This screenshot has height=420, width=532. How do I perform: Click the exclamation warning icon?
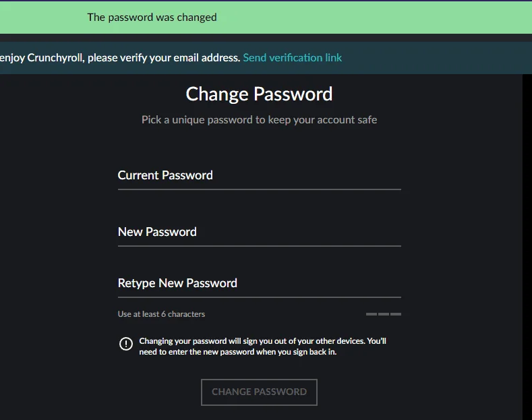pos(126,344)
